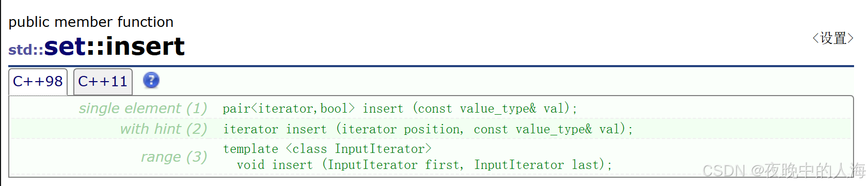Click the public member function text

tap(91, 22)
